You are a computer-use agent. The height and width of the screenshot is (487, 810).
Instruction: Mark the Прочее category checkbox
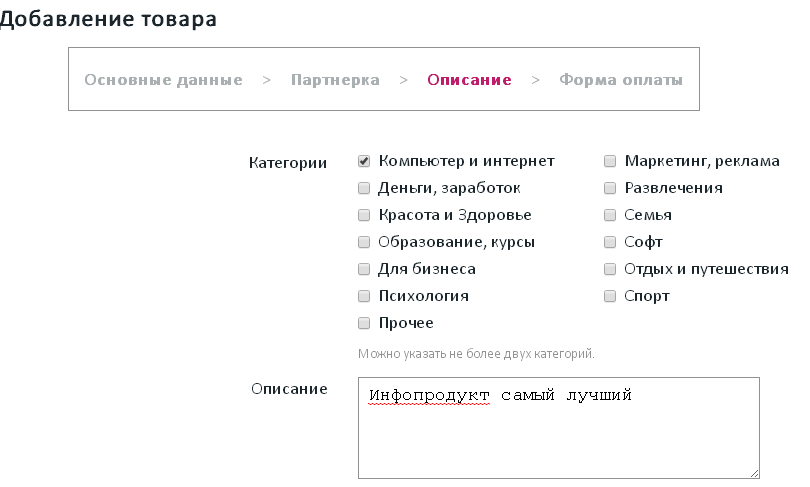(x=364, y=323)
